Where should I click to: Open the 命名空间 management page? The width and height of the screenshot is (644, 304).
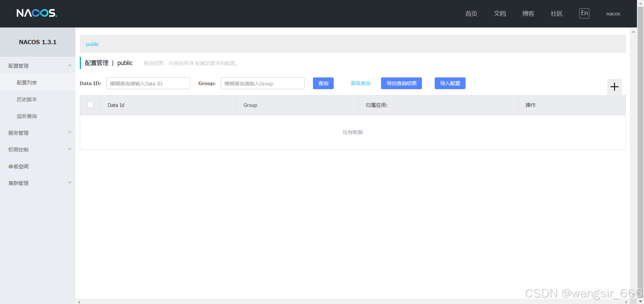pyautogui.click(x=18, y=166)
